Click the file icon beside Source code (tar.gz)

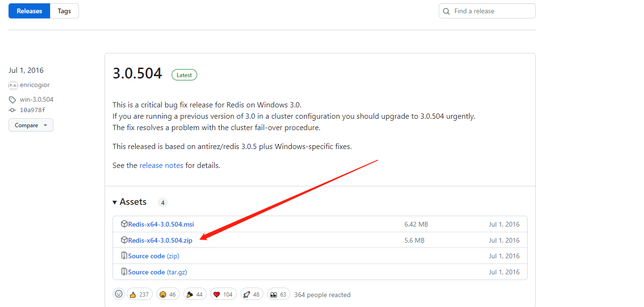pos(124,272)
